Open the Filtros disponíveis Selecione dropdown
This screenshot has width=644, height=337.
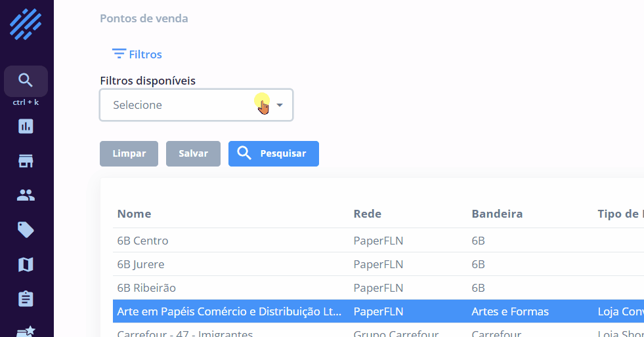coord(196,105)
